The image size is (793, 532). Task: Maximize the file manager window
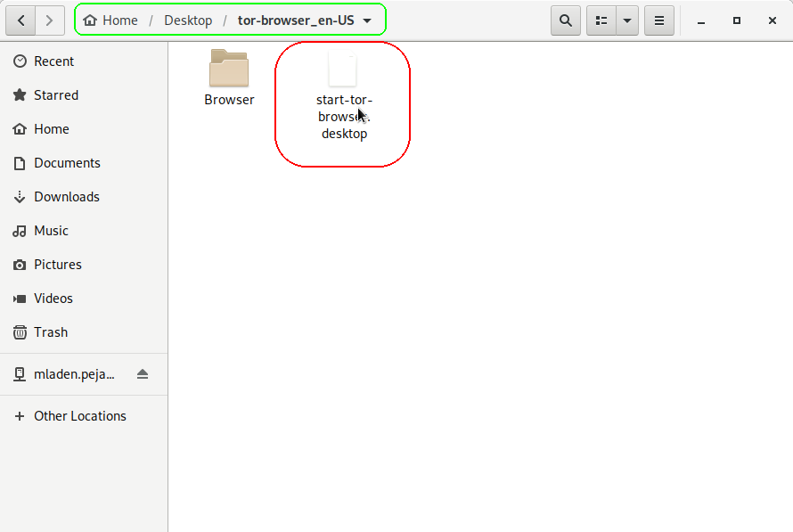click(x=736, y=20)
